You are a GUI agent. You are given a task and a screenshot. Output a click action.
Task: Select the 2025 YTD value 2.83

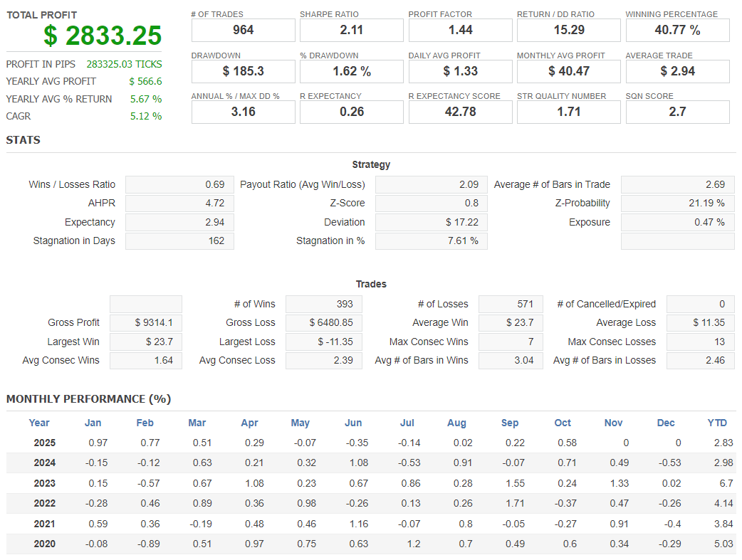(x=723, y=443)
